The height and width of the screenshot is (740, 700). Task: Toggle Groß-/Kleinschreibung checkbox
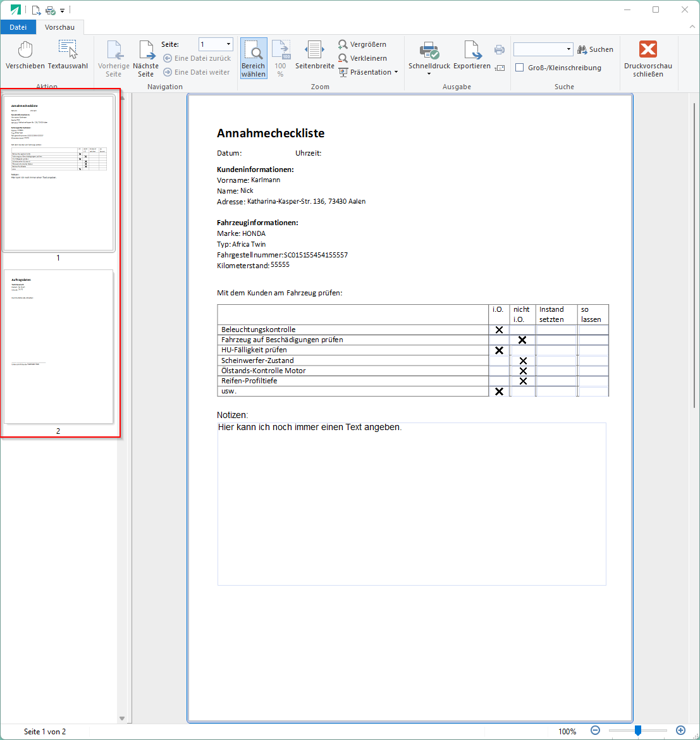520,68
